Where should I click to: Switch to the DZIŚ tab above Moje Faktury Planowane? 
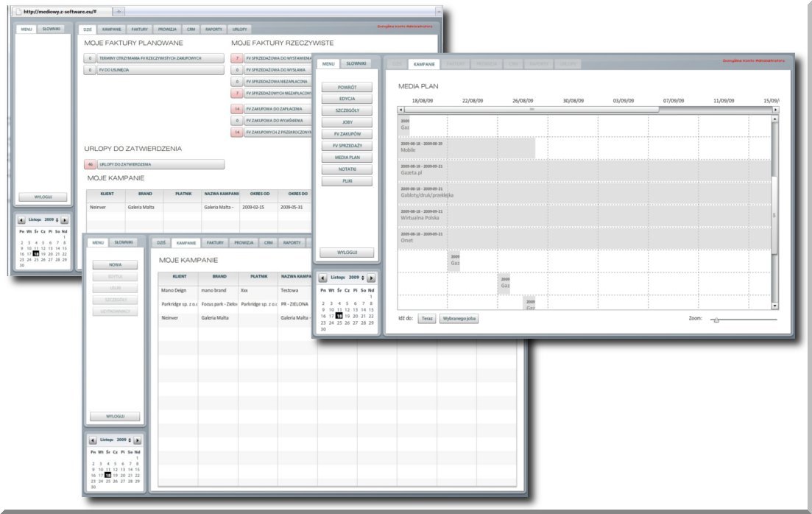[88, 29]
